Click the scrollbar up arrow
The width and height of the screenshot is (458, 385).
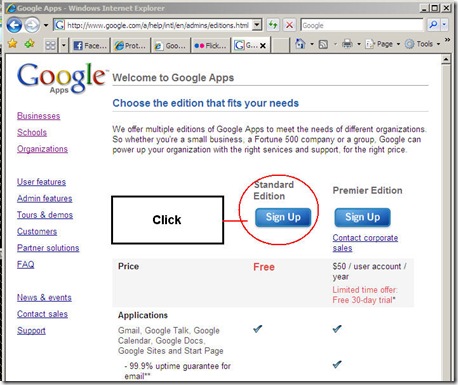point(446,60)
